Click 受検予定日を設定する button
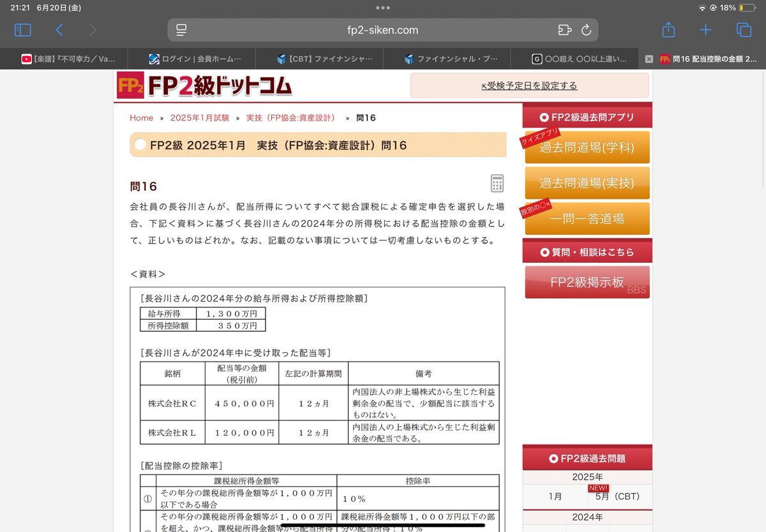The height and width of the screenshot is (532, 766). tap(529, 85)
